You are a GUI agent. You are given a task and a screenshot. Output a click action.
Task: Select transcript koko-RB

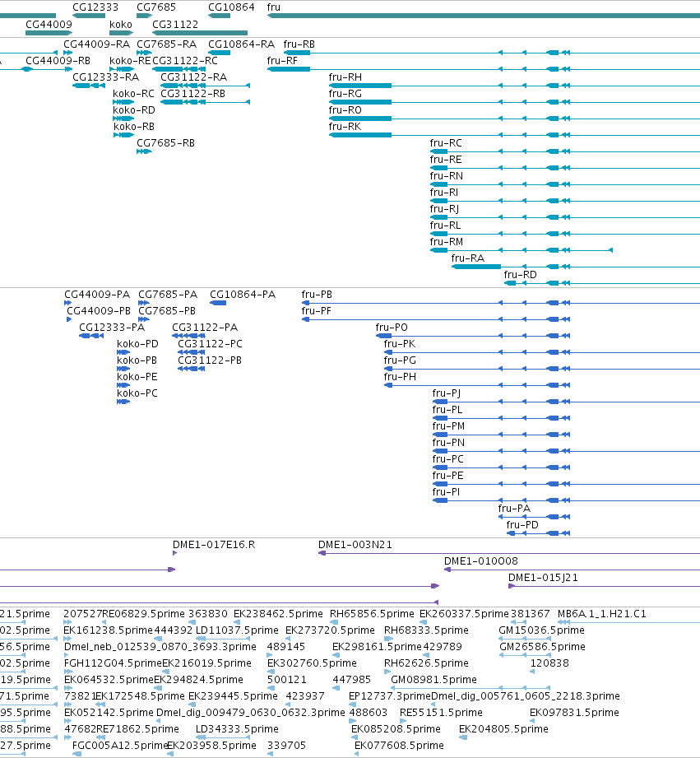[x=134, y=127]
